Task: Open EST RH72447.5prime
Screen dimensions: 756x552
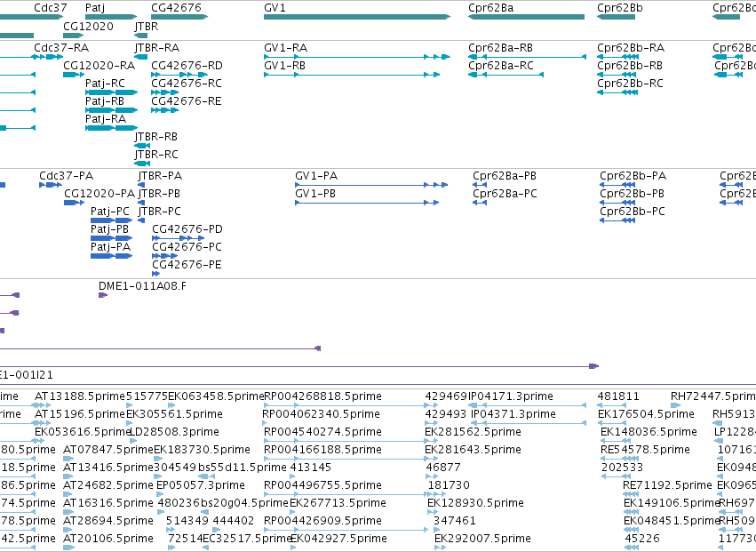Action: click(713, 396)
